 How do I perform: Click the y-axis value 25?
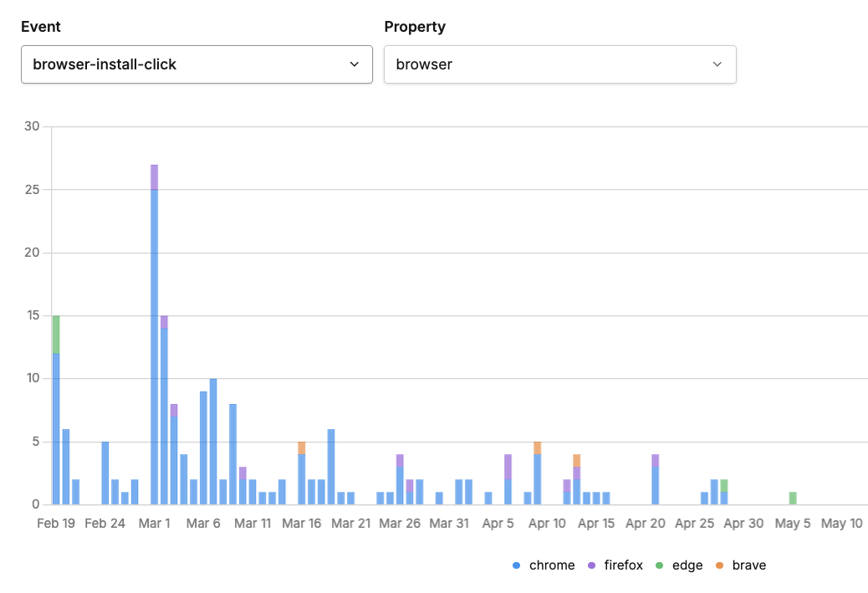[32, 189]
